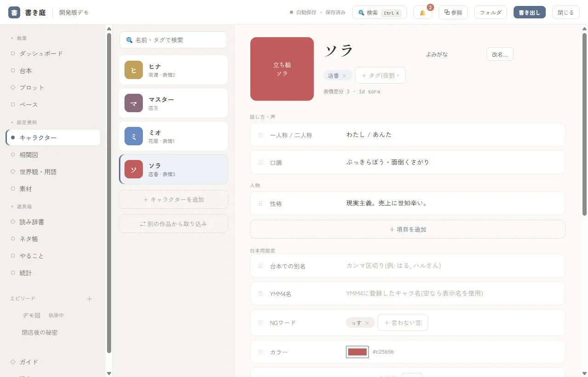
Task: Open 統計 in the sidebar
Action: pos(53,273)
